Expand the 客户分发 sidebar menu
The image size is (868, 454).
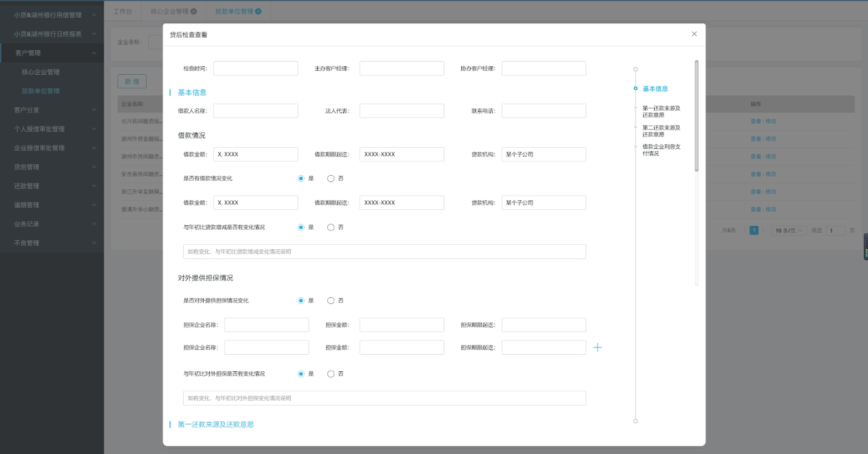point(52,110)
